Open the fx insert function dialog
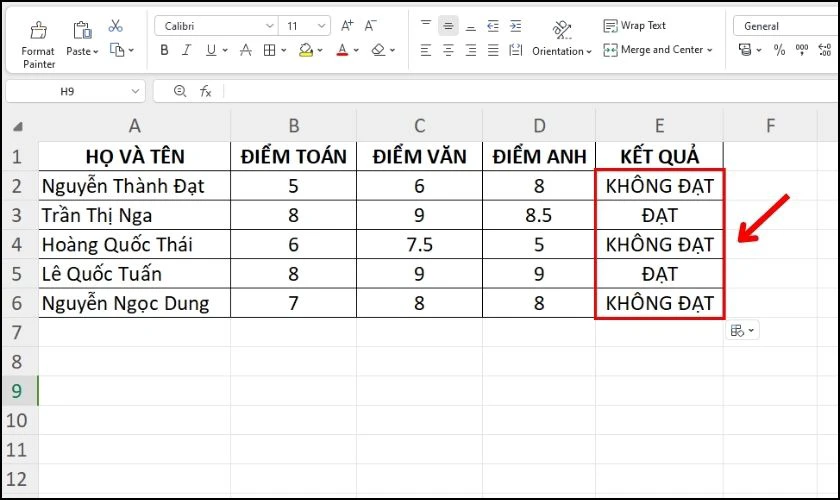This screenshot has height=500, width=840. tap(206, 92)
